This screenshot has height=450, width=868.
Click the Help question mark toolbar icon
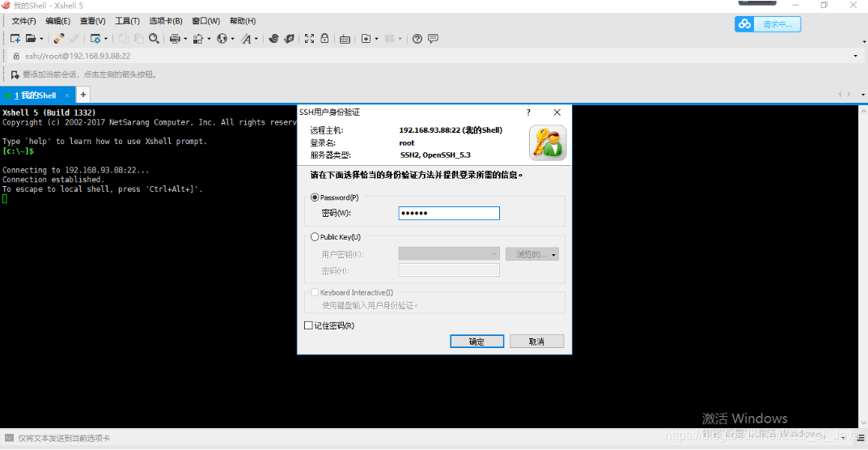tap(417, 39)
